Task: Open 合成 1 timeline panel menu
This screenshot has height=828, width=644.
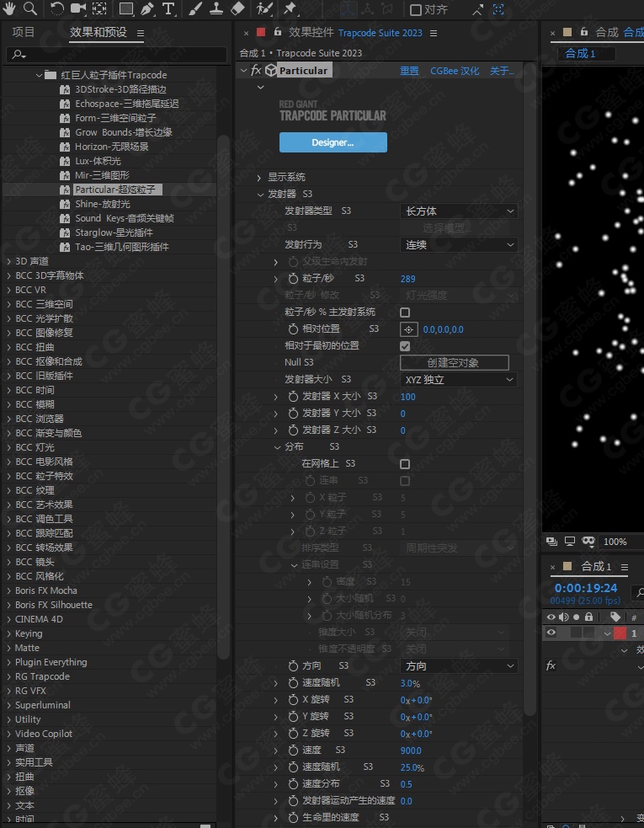Action: (x=625, y=567)
